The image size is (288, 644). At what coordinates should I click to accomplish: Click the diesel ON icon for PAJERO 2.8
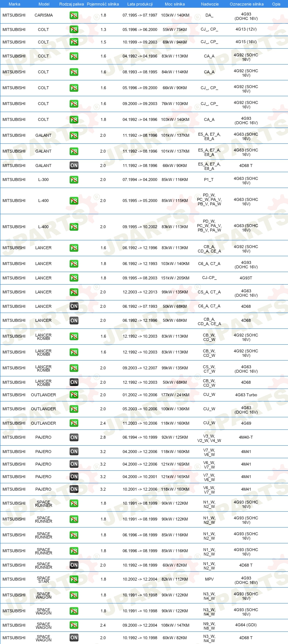[x=74, y=438]
